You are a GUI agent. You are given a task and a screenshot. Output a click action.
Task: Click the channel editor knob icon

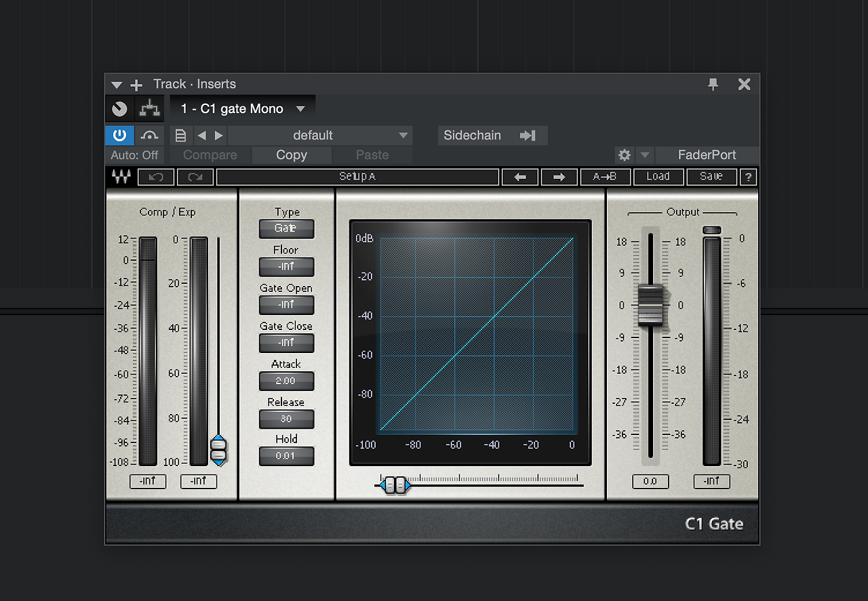point(119,109)
